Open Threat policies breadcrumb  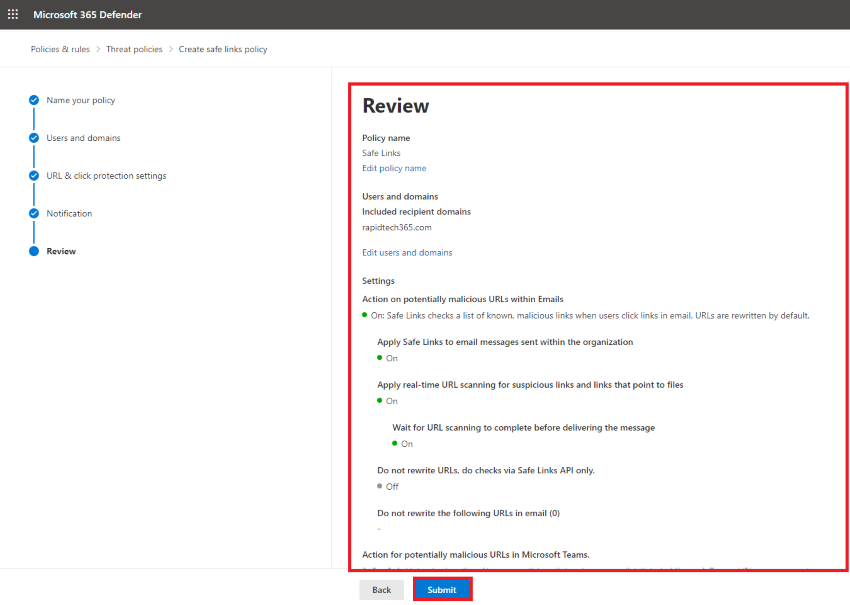(134, 49)
